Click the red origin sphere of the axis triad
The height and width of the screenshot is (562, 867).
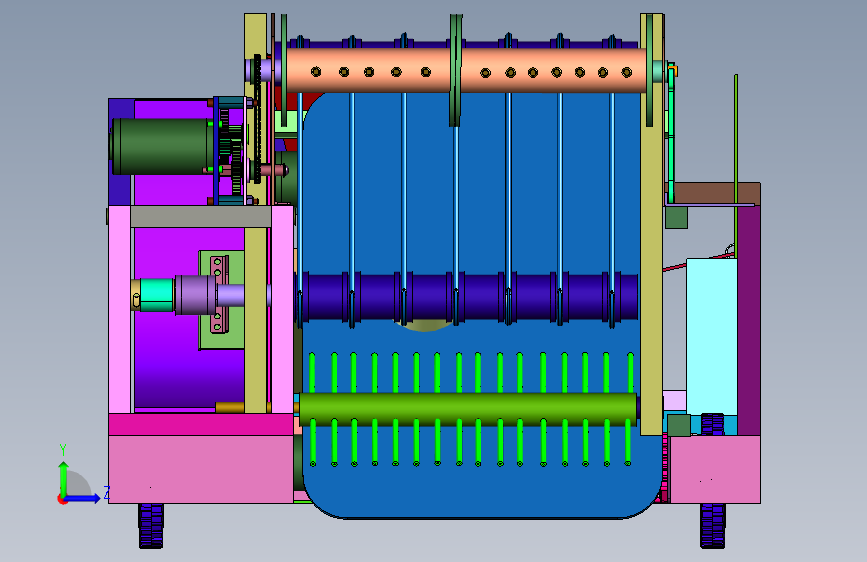tap(62, 499)
